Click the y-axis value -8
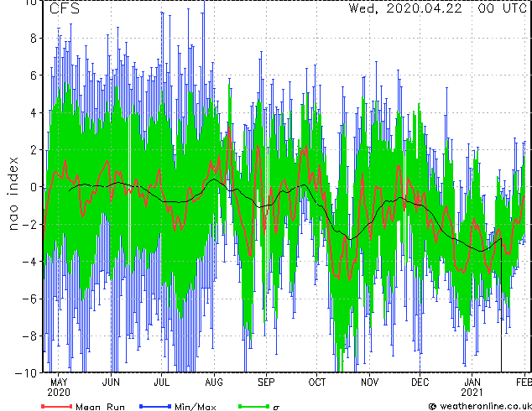The height and width of the screenshot is (411, 532). pyautogui.click(x=29, y=336)
